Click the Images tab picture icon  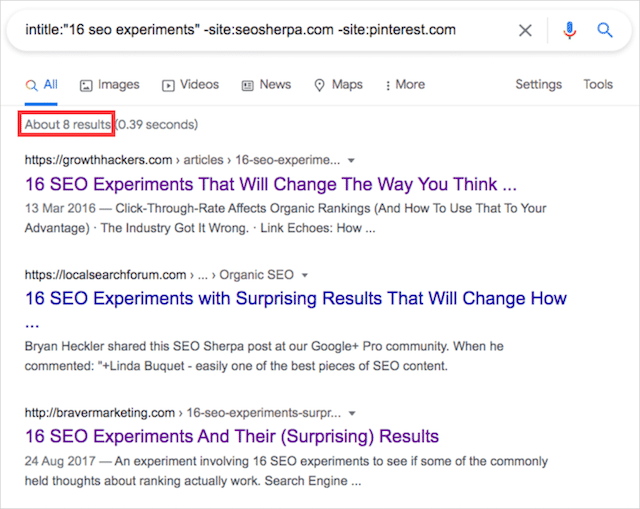(x=86, y=85)
